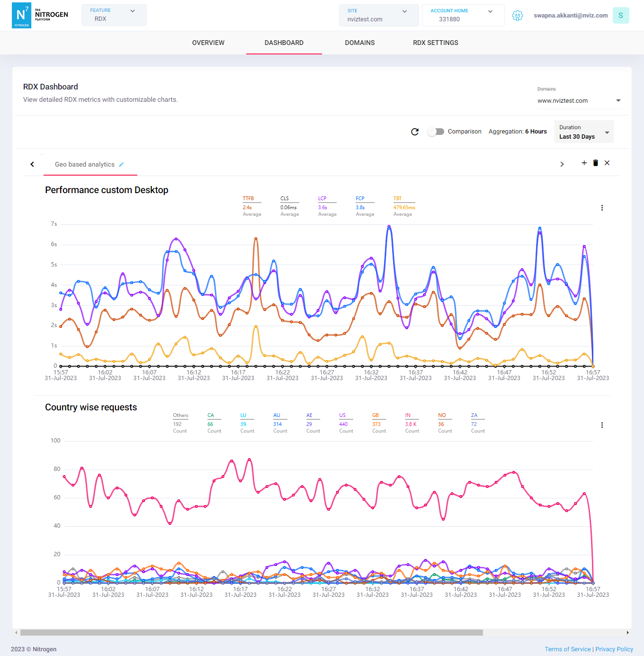Open the Feature RDX dropdown
644x656 pixels.
point(114,15)
